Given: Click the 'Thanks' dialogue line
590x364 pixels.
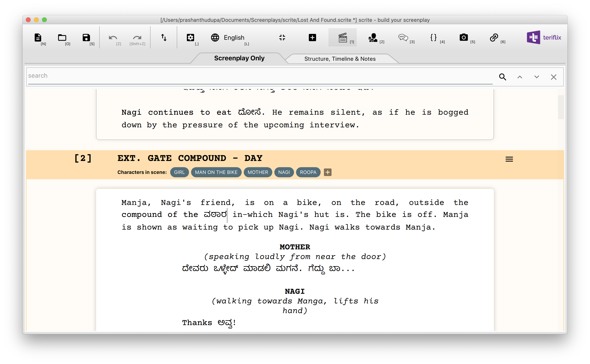Looking at the screenshot, I should [209, 323].
